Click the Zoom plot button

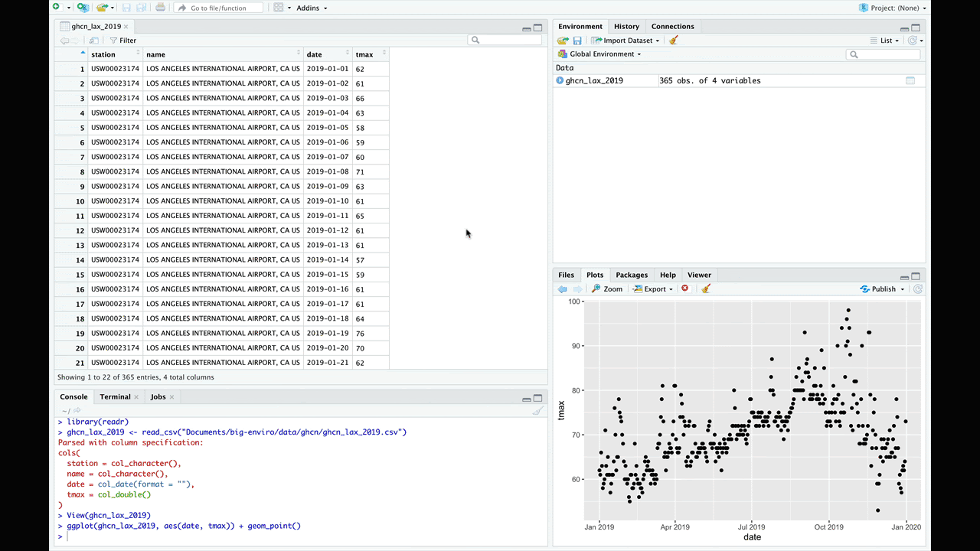[607, 289]
